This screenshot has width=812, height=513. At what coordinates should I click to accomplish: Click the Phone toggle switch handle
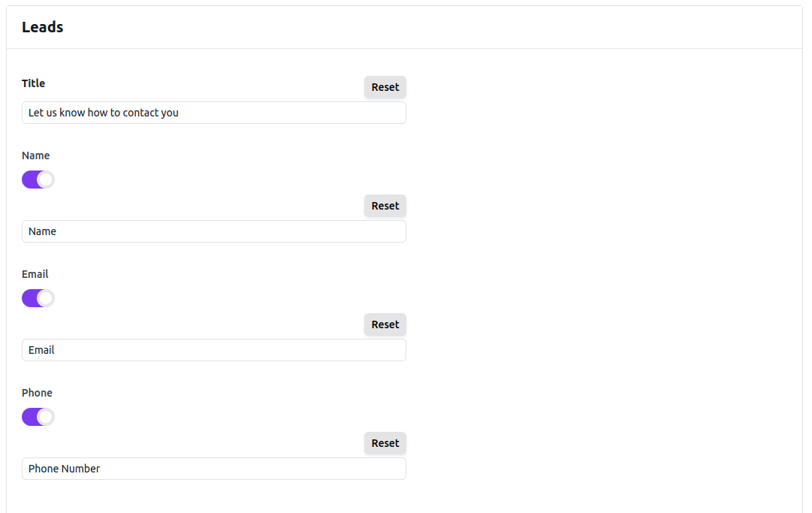[46, 416]
